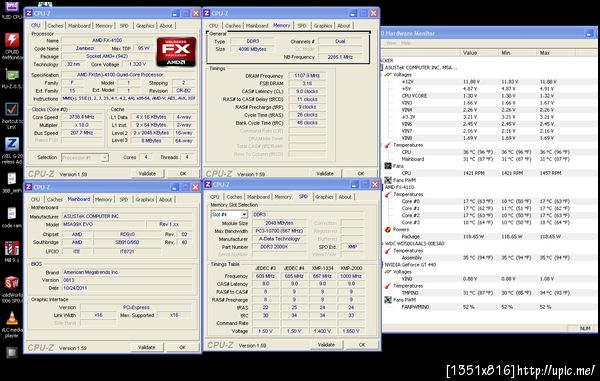Screen dimensions: 600x381
Task: Switch to Graphics tab in the Memory-tab CPU-Z window
Action: [323, 26]
